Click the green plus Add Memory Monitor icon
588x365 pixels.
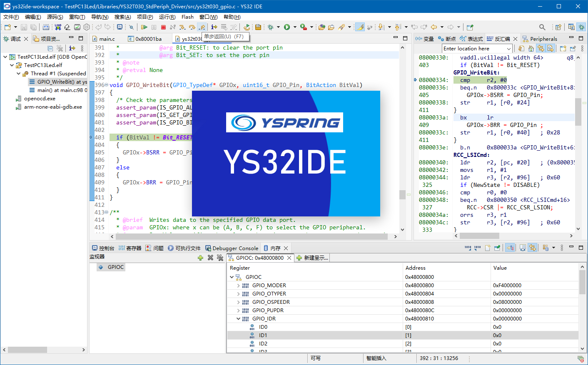(x=200, y=258)
